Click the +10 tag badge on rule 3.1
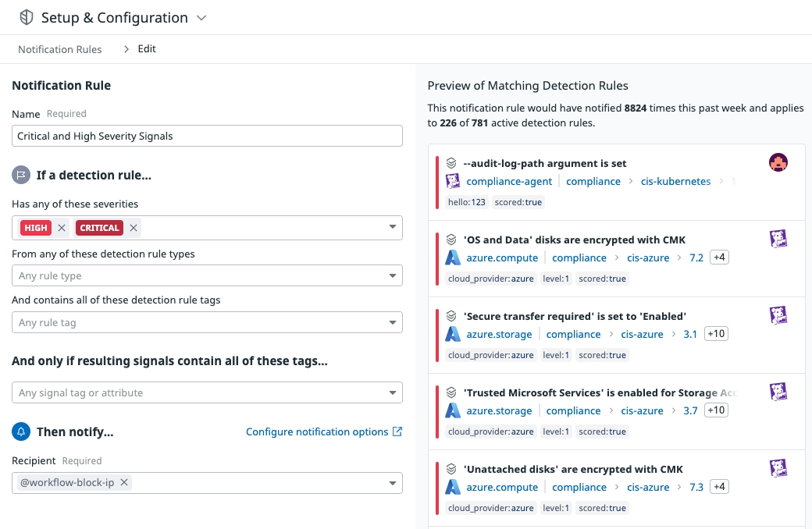812x529 pixels. 715,334
